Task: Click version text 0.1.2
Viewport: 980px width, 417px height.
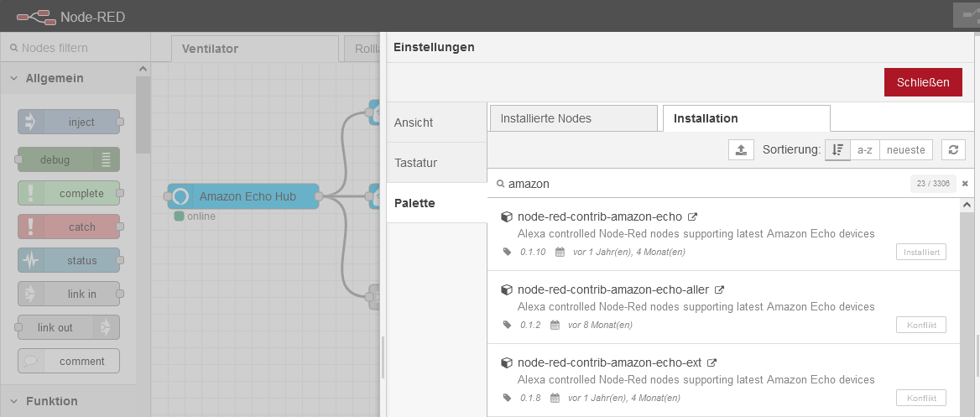Action: point(530,325)
